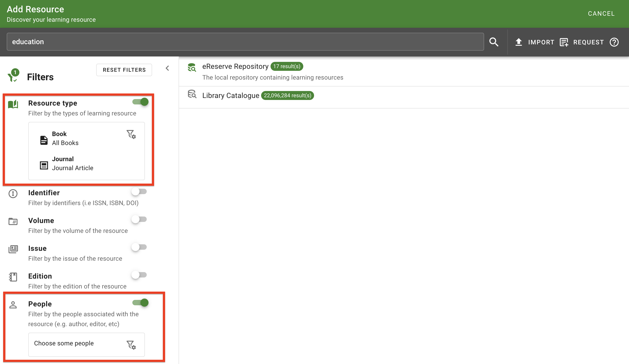
Task: Turn off the People filter
Action: click(x=140, y=303)
